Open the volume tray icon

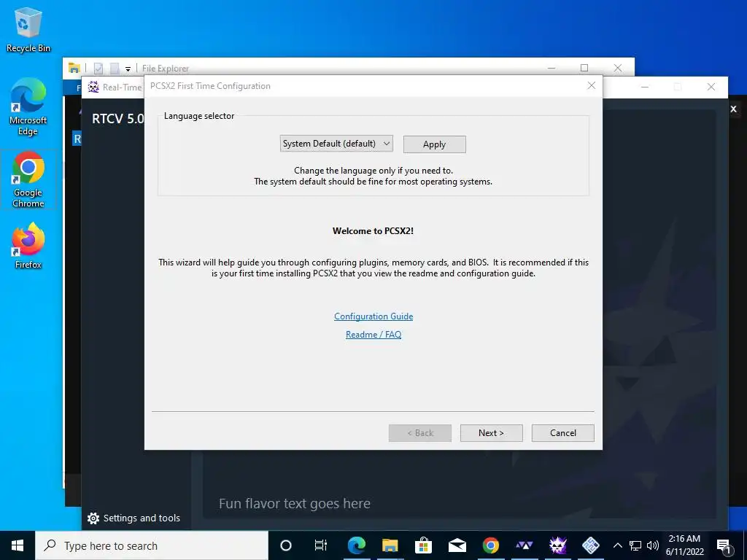653,545
